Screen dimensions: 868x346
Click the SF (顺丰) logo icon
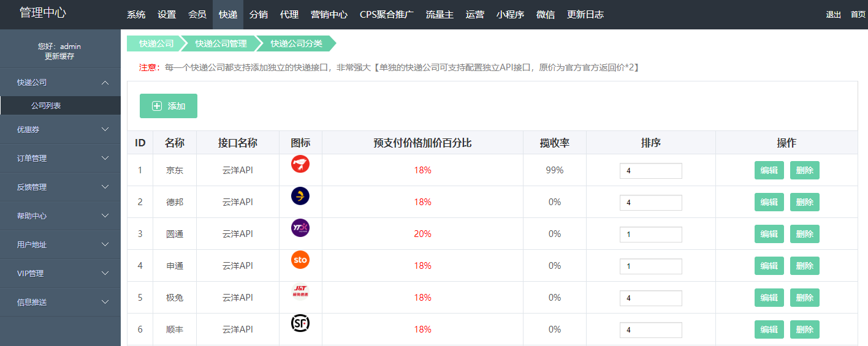pos(300,323)
